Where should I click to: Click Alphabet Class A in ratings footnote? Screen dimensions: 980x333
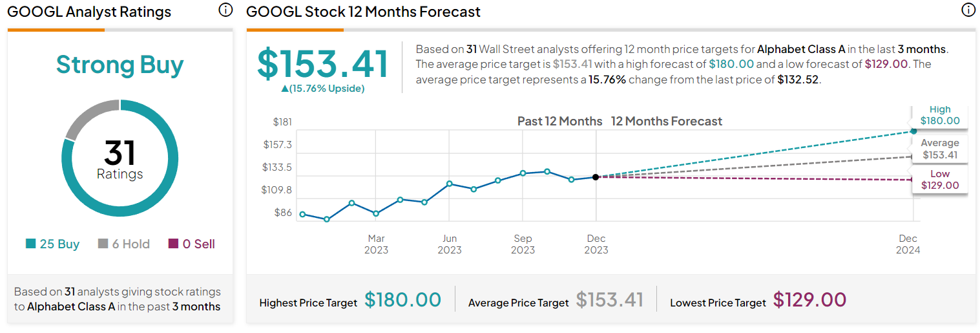pyautogui.click(x=71, y=306)
